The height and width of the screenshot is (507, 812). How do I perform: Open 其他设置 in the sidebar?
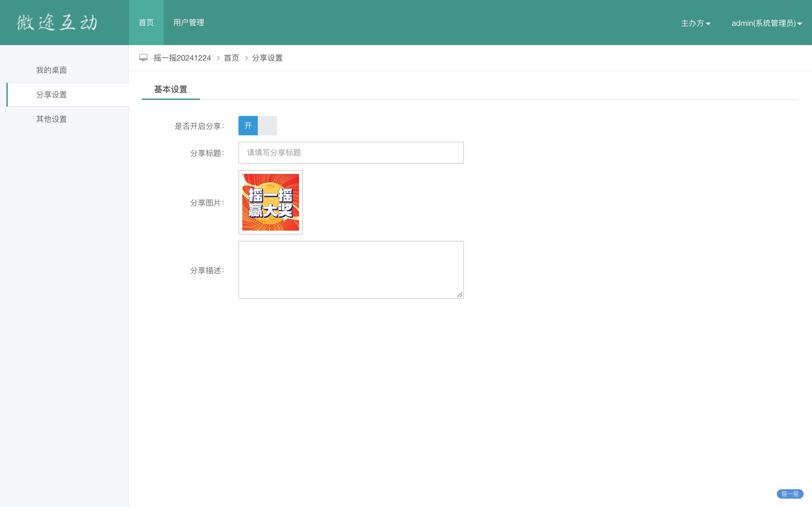tap(52, 119)
